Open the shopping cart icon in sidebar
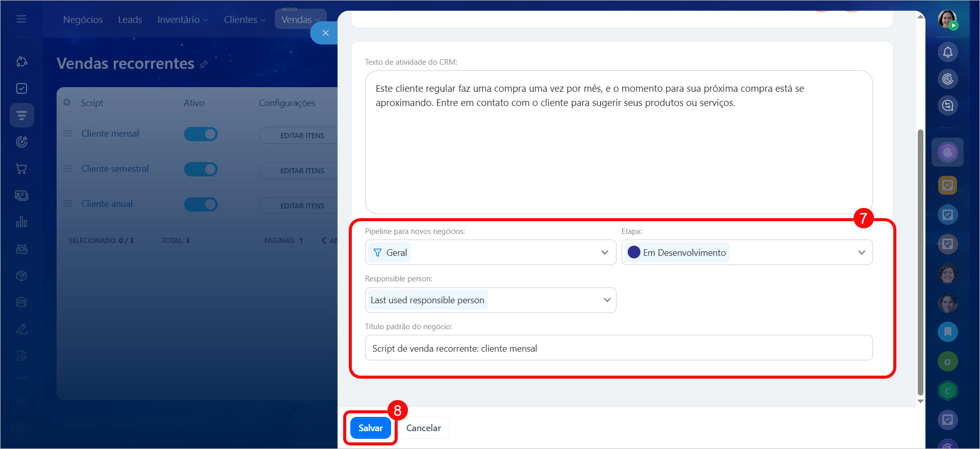980x449 pixels. pos(21,169)
